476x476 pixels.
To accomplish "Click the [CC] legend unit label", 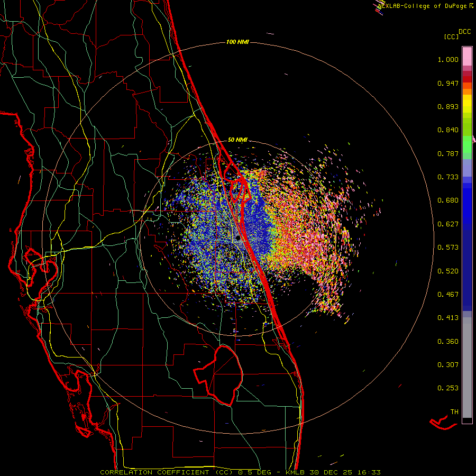I will (451, 36).
